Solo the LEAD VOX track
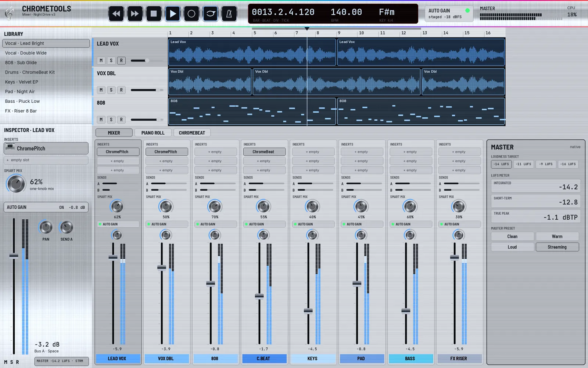Image resolution: width=588 pixels, height=368 pixels. (111, 60)
